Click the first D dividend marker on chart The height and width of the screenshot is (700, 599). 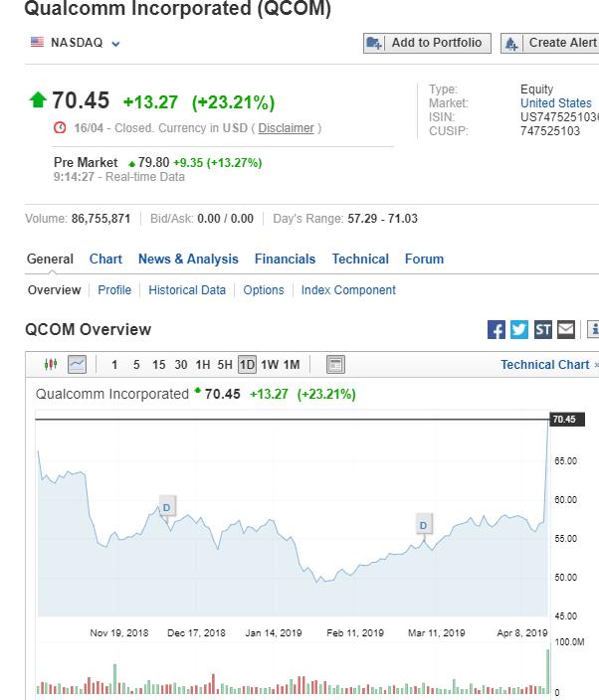click(x=166, y=507)
